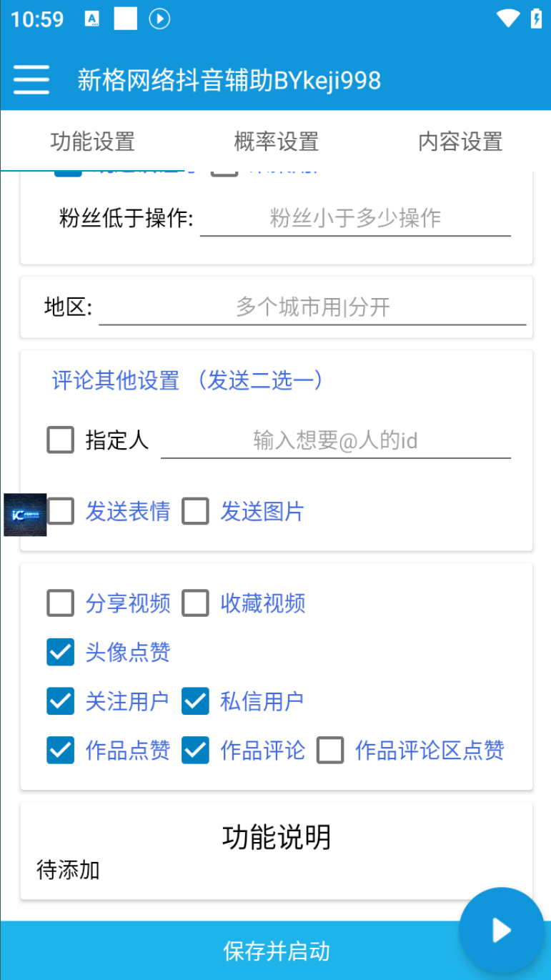This screenshot has height=980, width=551.
Task: Tap the Wi-Fi status icon
Action: (507, 19)
